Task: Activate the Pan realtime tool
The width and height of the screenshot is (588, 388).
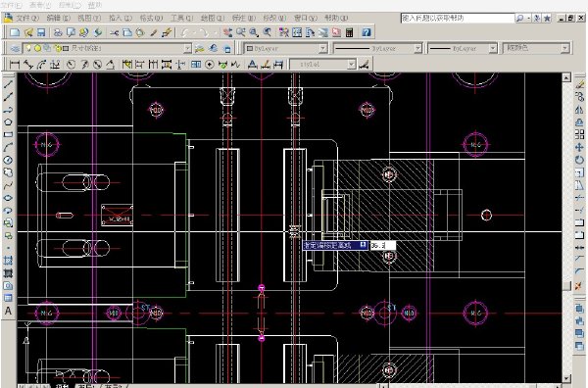Action: click(227, 32)
